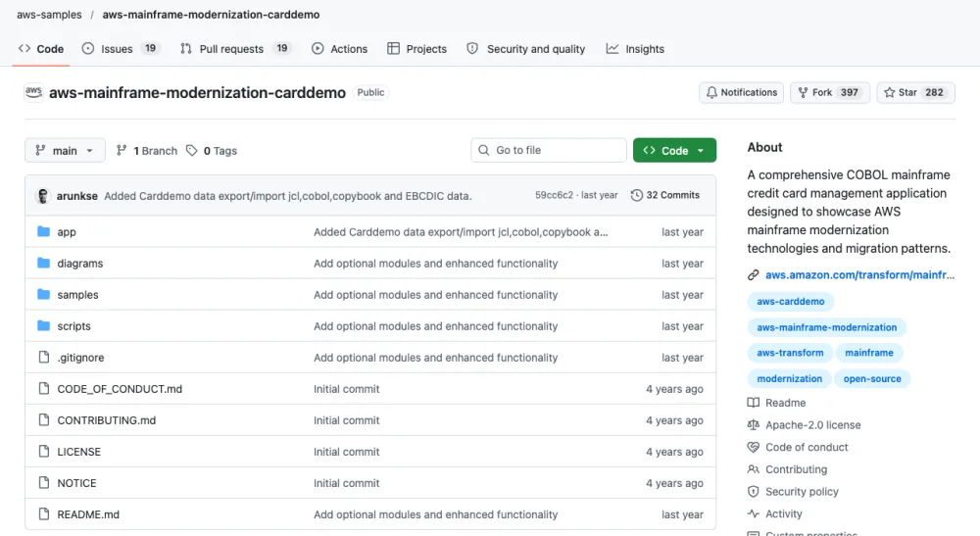Open the latest commit message link
Viewport: 980px width, 536px height.
(288, 196)
